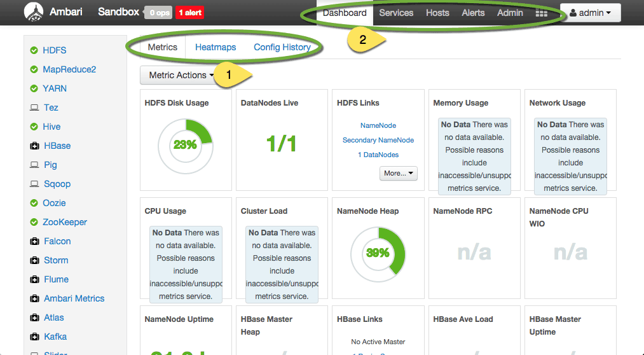Click the red 1 alert badge
This screenshot has width=644, height=355.
(x=189, y=13)
